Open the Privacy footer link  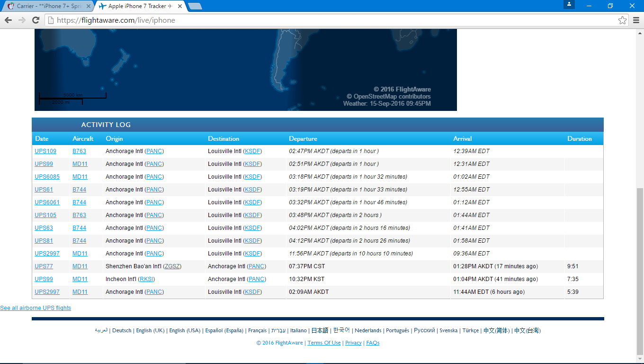[x=353, y=343]
